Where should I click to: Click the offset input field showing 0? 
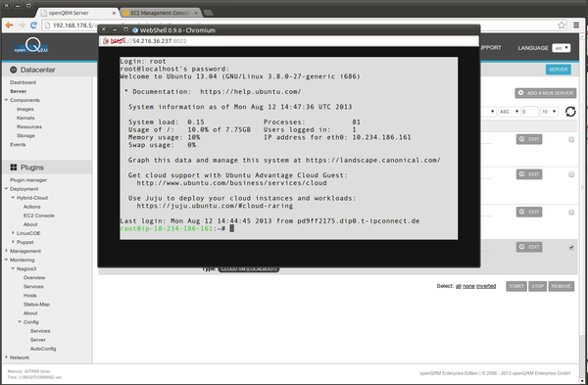point(530,112)
